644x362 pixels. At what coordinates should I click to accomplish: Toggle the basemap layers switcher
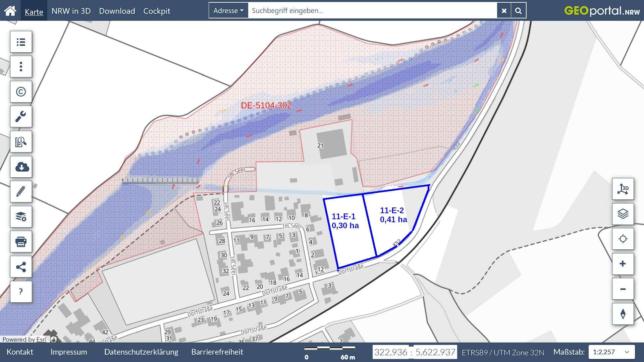coord(623,214)
